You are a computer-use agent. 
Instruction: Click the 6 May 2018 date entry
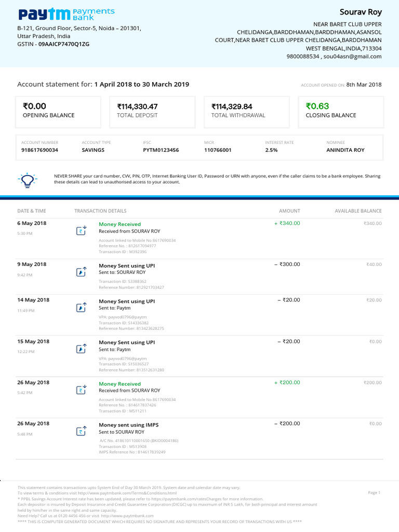(x=32, y=223)
